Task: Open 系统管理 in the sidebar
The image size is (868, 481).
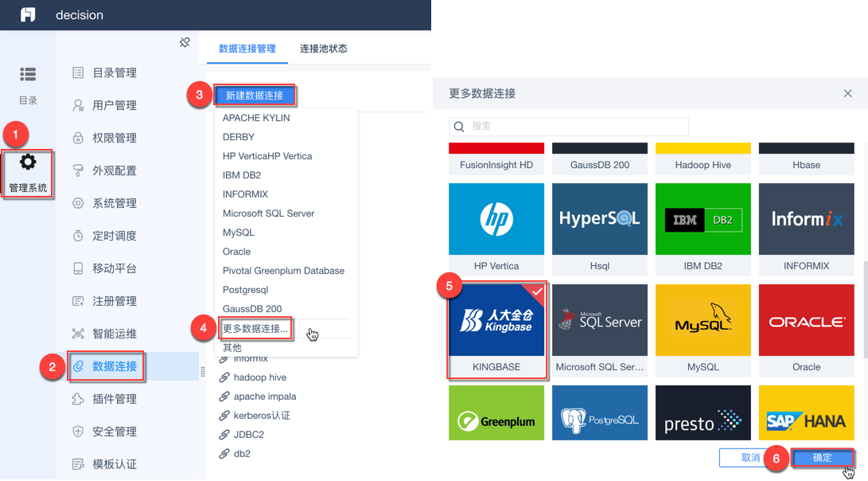Action: click(105, 203)
